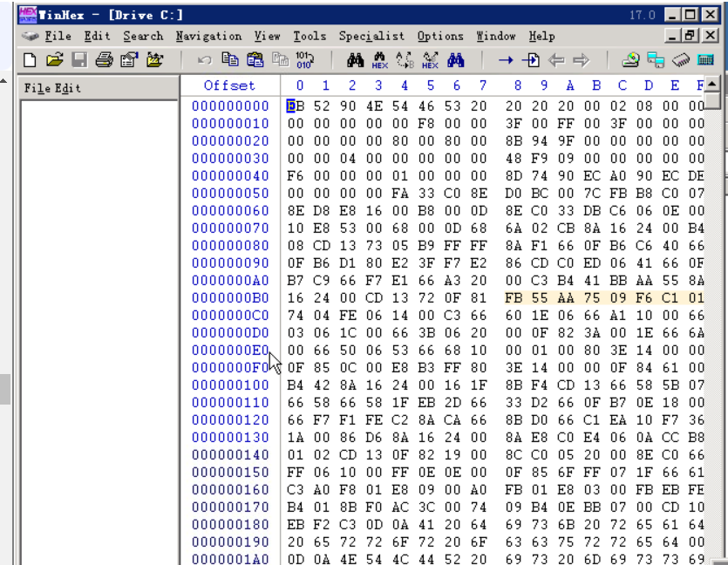Viewport: 728px width, 565px height.
Task: Click offset row 0000001A0
Action: 230,559
